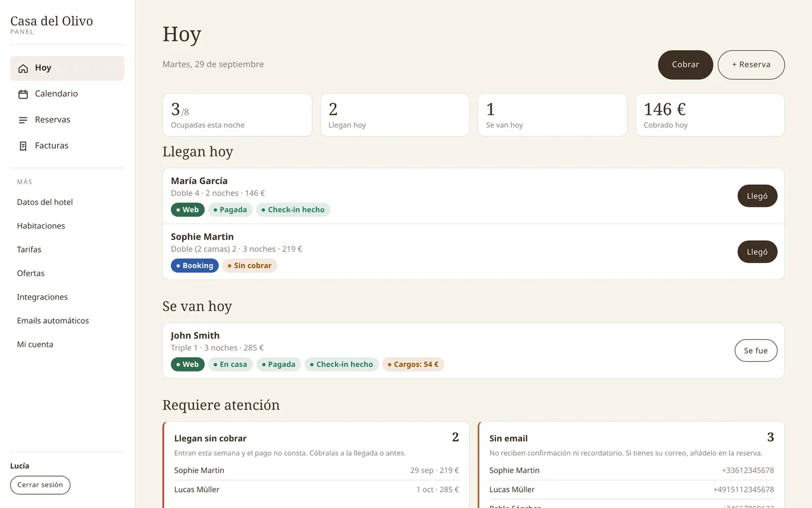Click the Cerrar sesión button
This screenshot has width=812, height=508.
(40, 485)
